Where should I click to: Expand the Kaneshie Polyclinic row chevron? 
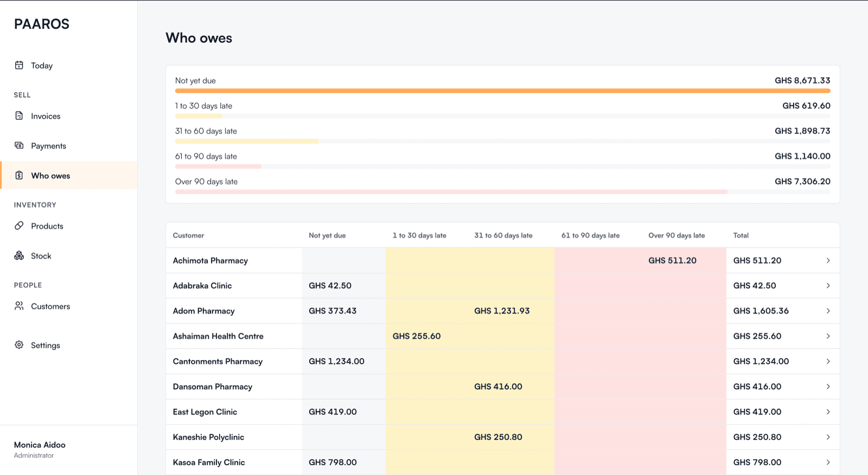[828, 437]
